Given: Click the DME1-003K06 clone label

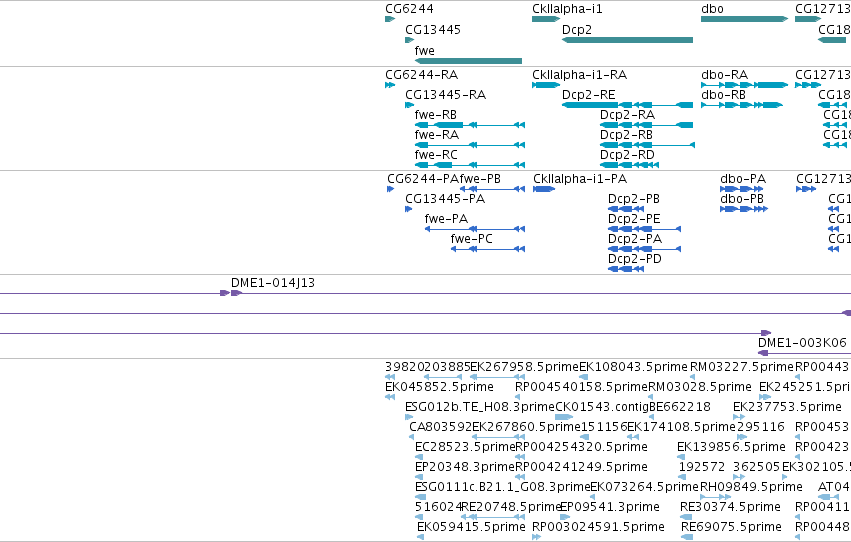Looking at the screenshot, I should pyautogui.click(x=802, y=343).
